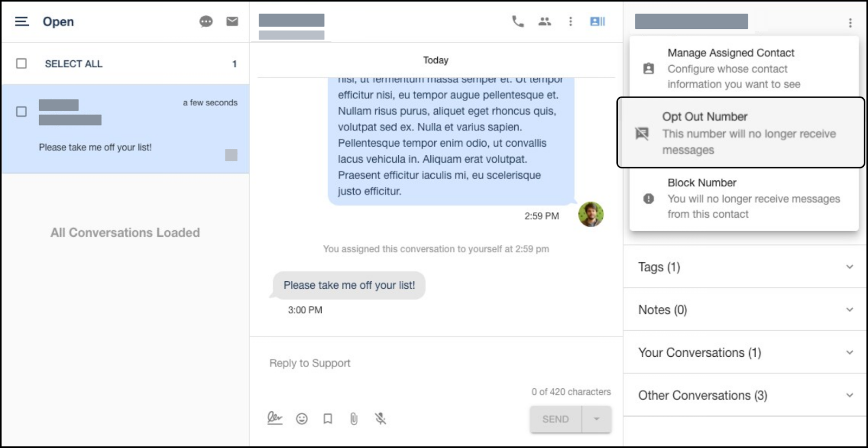Open the contact details panel icon

tap(596, 21)
